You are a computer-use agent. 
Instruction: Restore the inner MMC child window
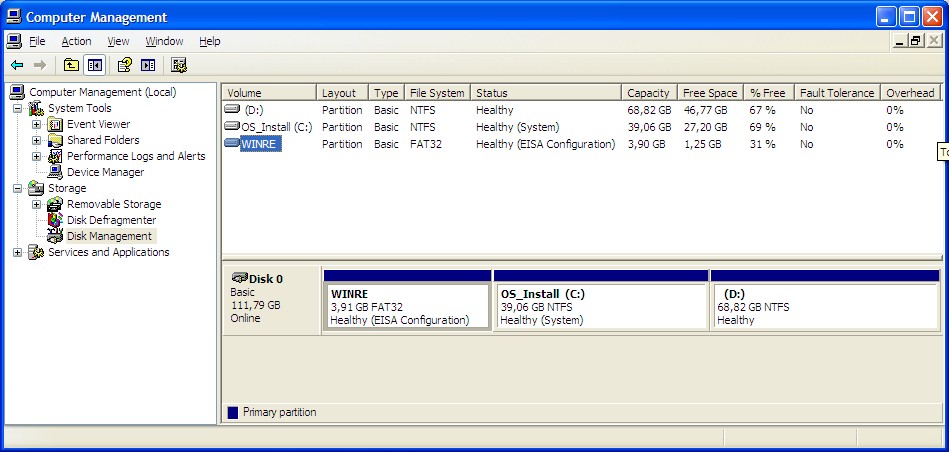tap(916, 41)
